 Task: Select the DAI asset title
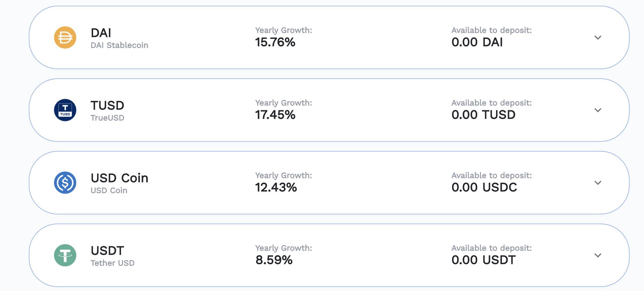[101, 33]
